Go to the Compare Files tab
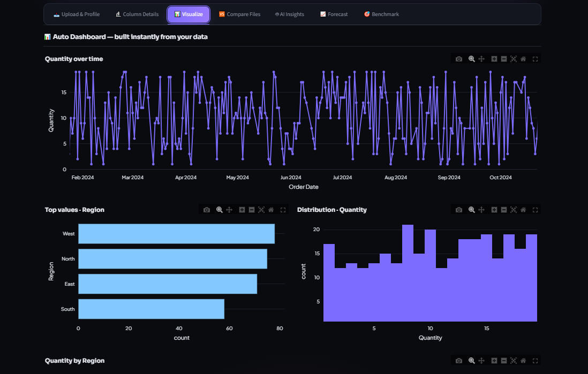The image size is (588, 374). 239,14
